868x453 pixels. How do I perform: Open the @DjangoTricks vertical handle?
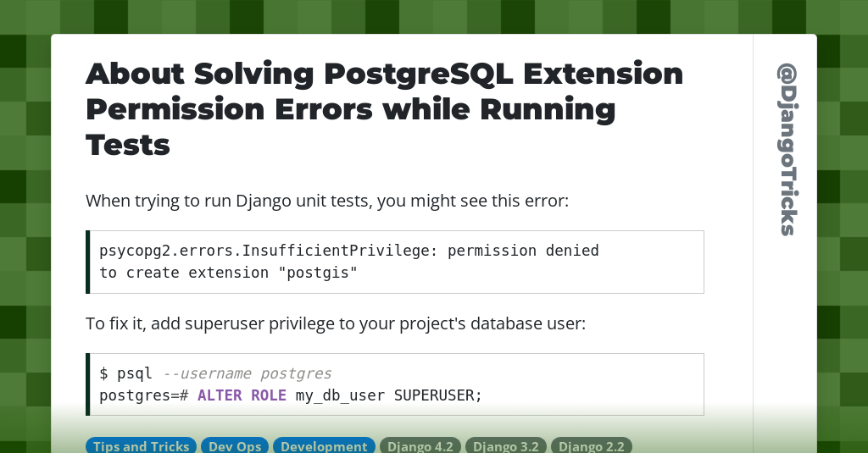point(786,149)
